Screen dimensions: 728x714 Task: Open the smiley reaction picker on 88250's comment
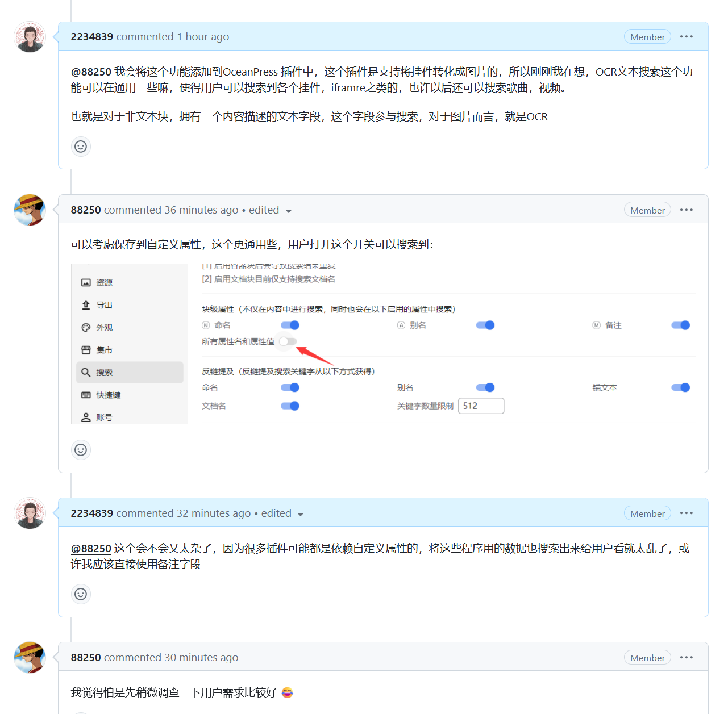coord(81,449)
